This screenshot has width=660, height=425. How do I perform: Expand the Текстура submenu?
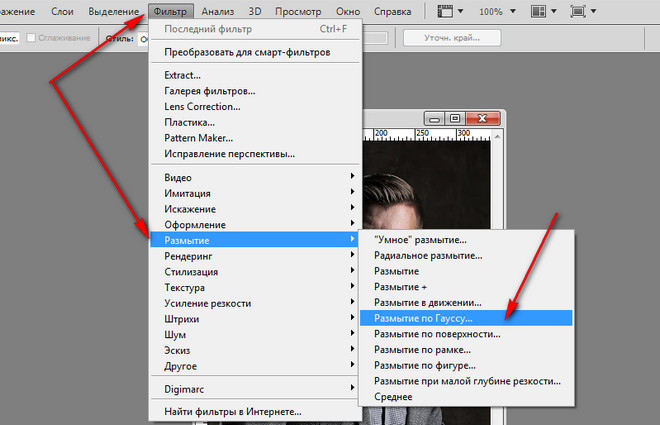[x=255, y=287]
